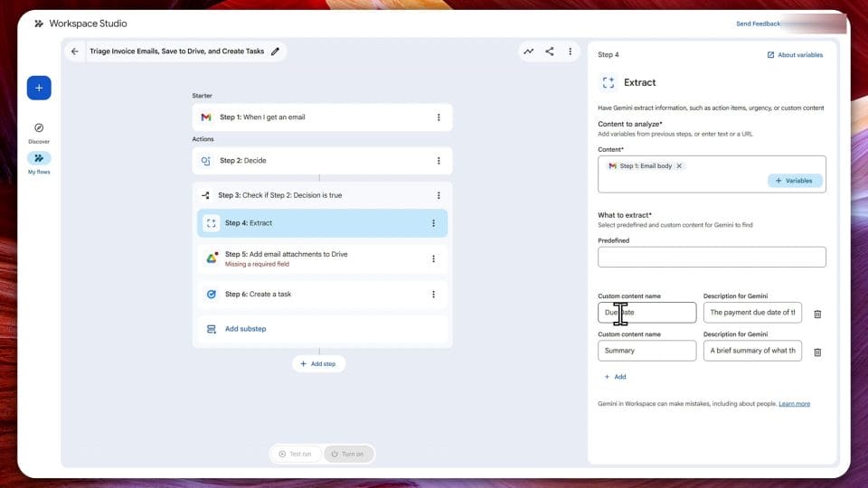Open Step 4 Extract three-dot menu
Screen dimensions: 868x488
click(433, 223)
